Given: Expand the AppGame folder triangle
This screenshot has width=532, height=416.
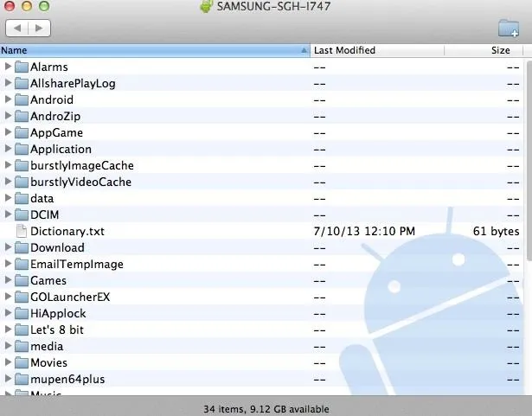Looking at the screenshot, I should click(8, 132).
